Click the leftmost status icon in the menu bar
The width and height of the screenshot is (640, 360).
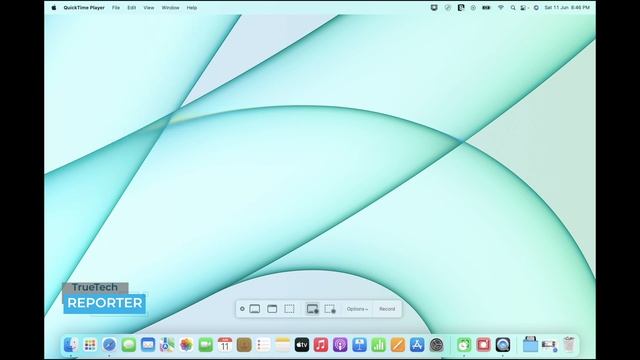pyautogui.click(x=434, y=7)
